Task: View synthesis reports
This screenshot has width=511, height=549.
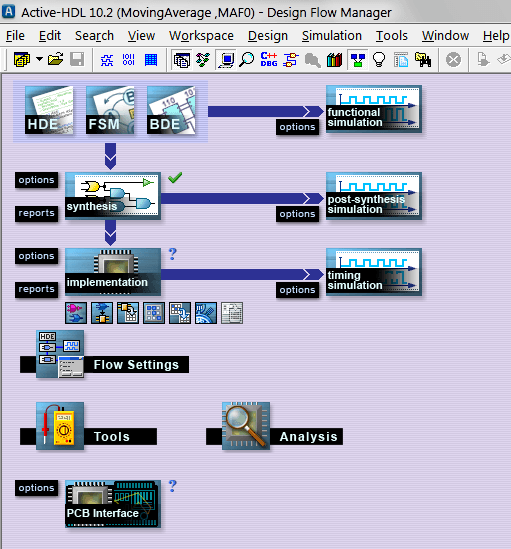Action: 36,213
